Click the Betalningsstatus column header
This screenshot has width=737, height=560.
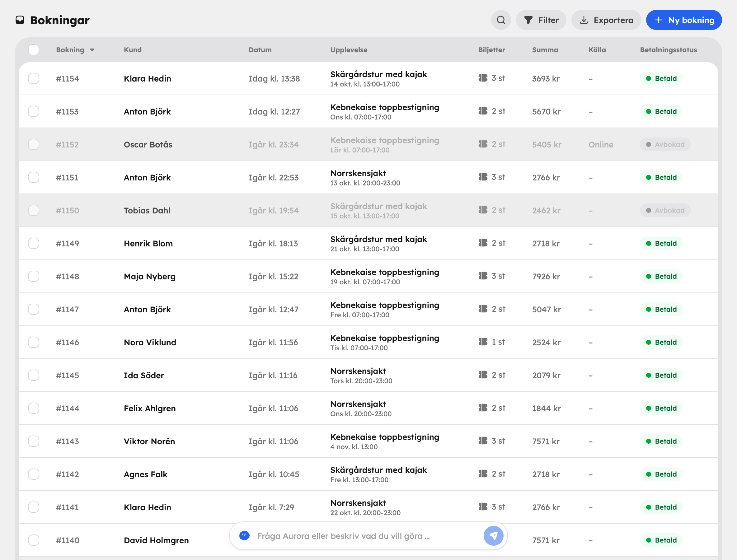(x=668, y=50)
